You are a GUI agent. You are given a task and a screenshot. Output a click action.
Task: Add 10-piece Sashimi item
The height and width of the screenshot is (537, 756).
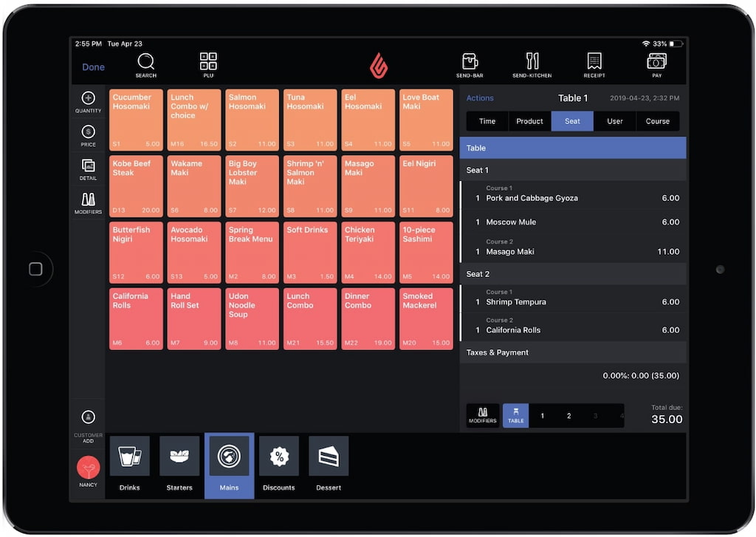click(x=426, y=253)
